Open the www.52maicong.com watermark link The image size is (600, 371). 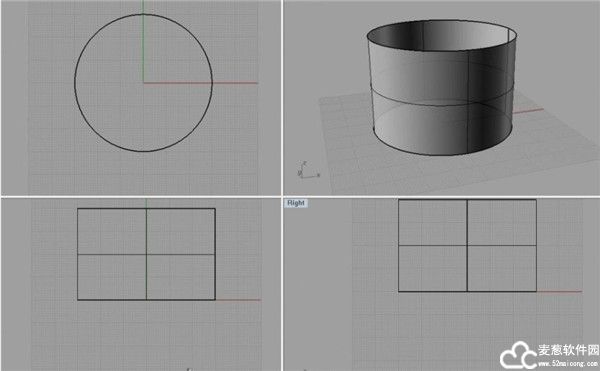[x=568, y=364]
